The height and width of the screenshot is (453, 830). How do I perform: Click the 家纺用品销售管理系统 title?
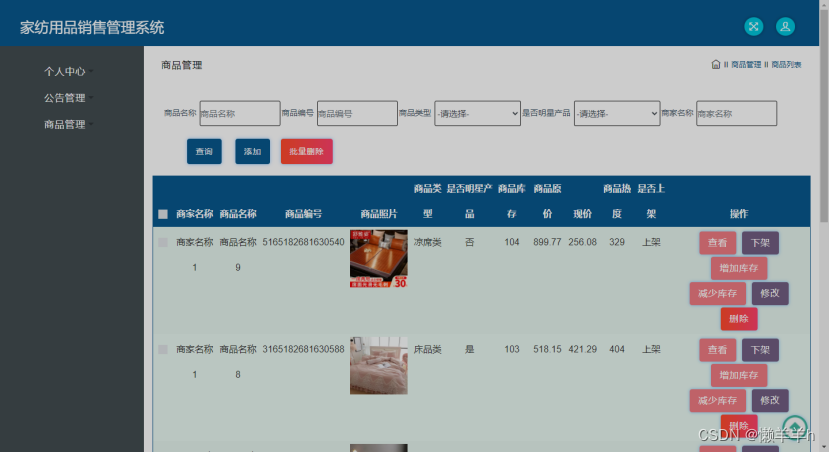(x=92, y=28)
